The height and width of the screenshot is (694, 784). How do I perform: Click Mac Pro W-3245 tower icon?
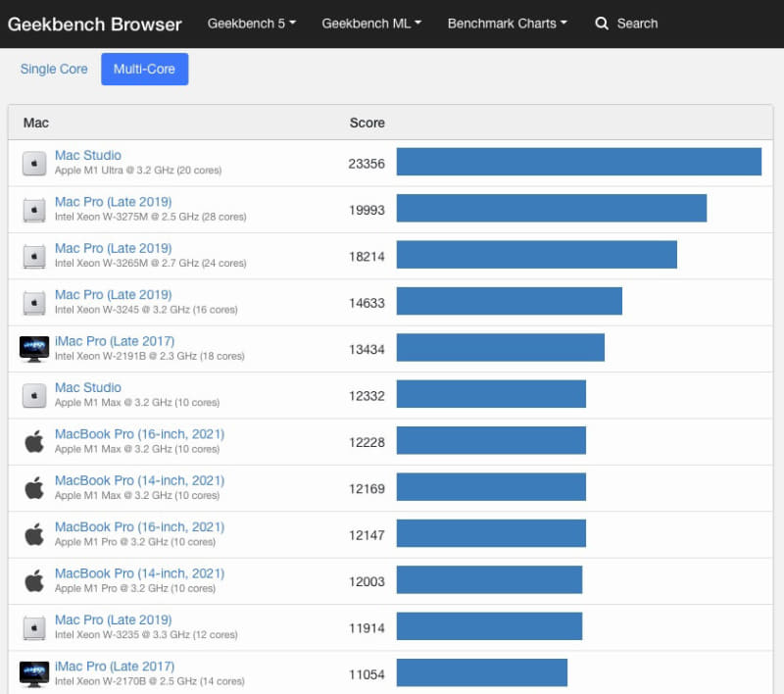[x=34, y=303]
